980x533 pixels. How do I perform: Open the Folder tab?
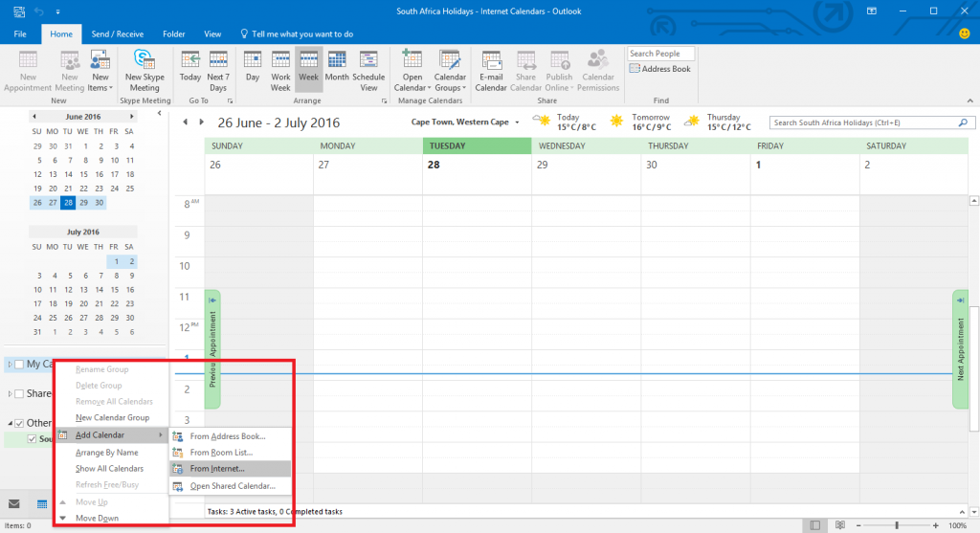[174, 33]
